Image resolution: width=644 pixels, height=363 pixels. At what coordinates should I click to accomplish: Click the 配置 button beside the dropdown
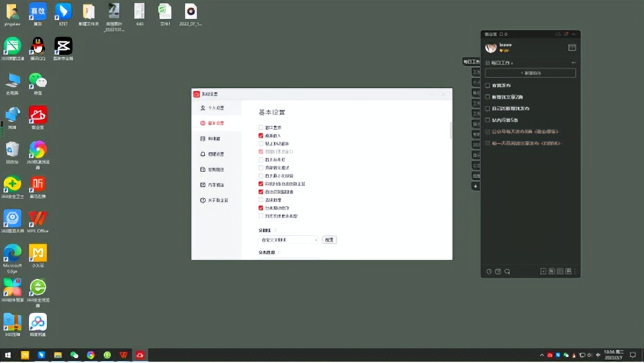[329, 240]
